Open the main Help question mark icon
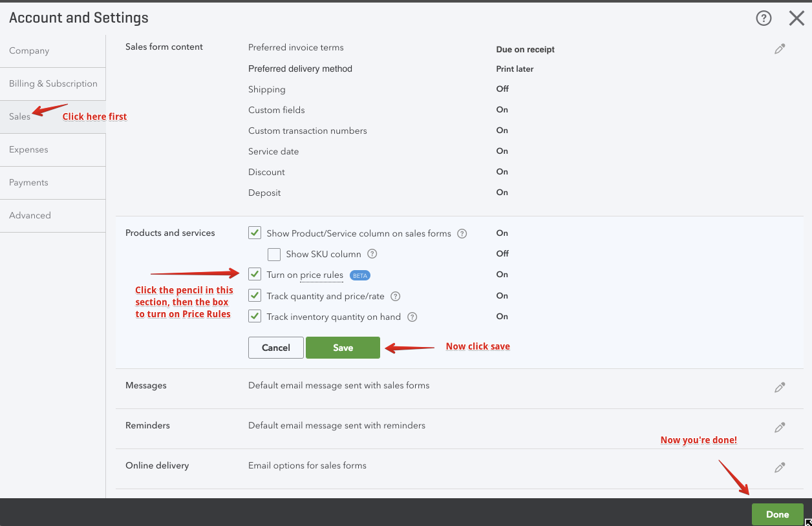This screenshot has height=526, width=812. click(x=764, y=18)
